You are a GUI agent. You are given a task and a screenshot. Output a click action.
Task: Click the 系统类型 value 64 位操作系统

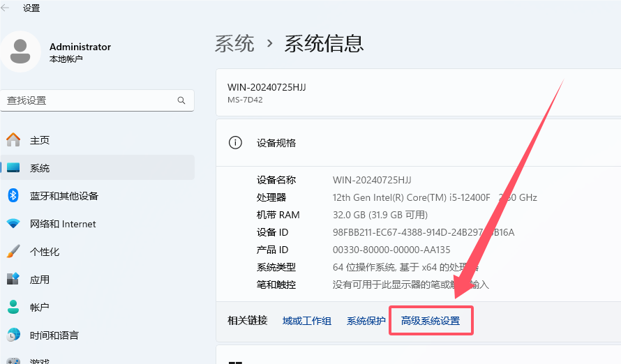pos(405,267)
